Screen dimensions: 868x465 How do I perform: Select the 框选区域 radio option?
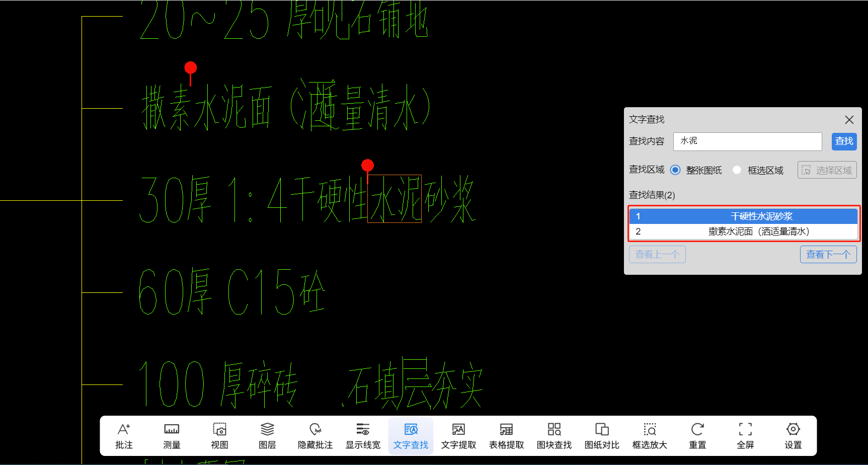pyautogui.click(x=737, y=170)
